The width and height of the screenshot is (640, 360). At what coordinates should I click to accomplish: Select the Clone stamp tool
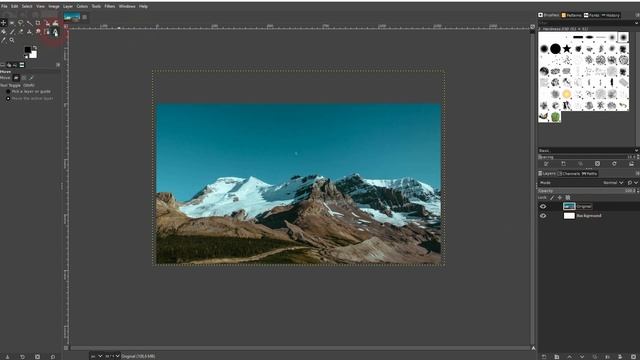point(29,32)
